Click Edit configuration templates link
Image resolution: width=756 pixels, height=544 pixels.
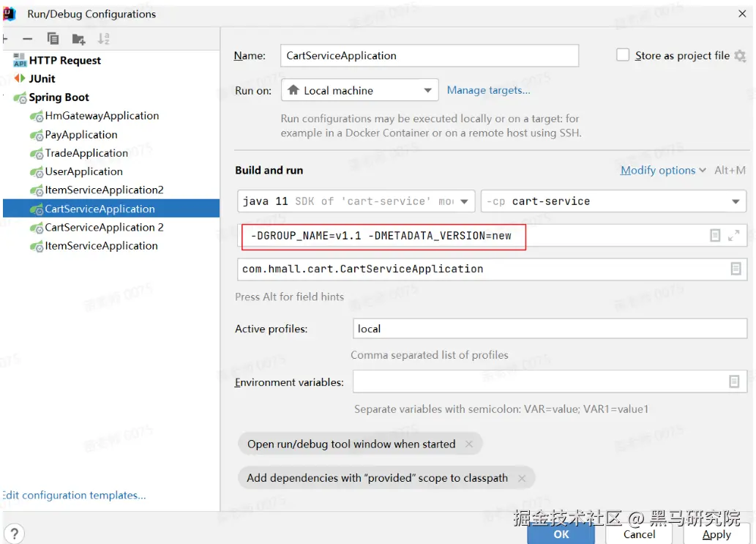coord(74,495)
